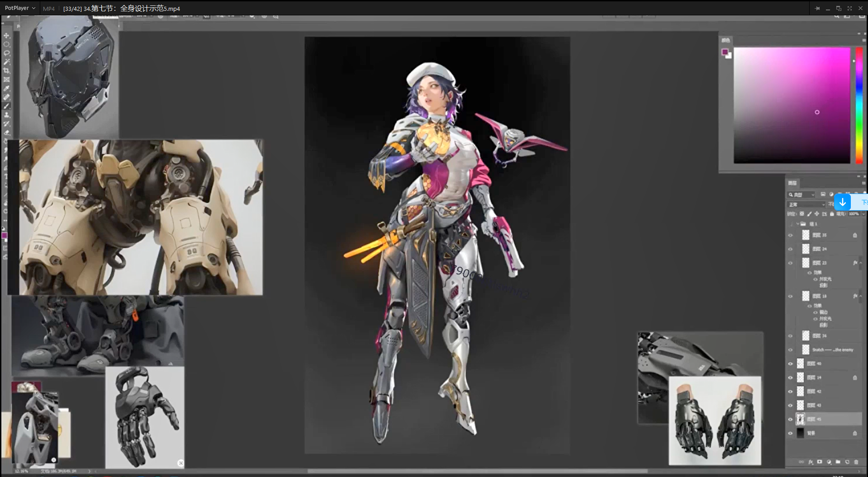Screen dimensions: 868x477
Task: Click the black gloves reference image
Action: click(x=715, y=420)
